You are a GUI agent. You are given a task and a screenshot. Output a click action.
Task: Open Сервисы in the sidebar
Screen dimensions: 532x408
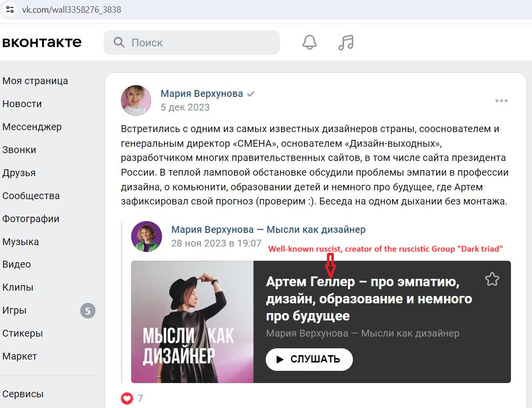click(x=23, y=394)
